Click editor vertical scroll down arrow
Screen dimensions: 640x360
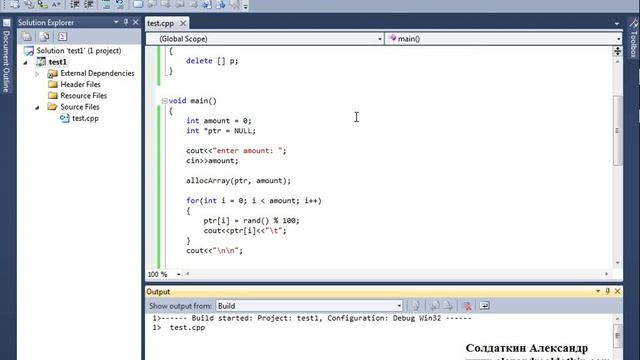[618, 263]
